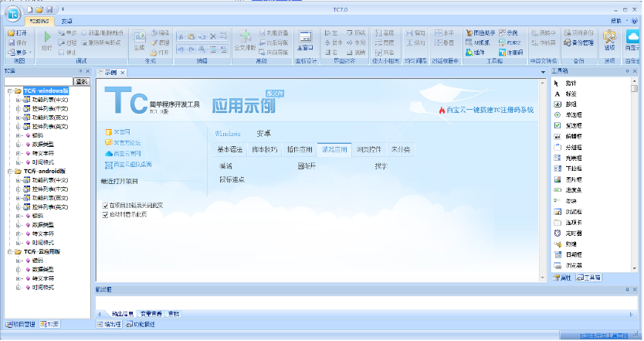Click the delete X icon in edit group
The height and width of the screenshot is (341, 644).
[x=213, y=36]
